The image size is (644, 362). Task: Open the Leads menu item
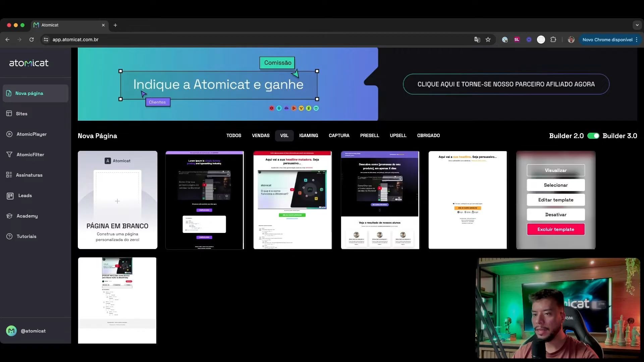point(36,196)
